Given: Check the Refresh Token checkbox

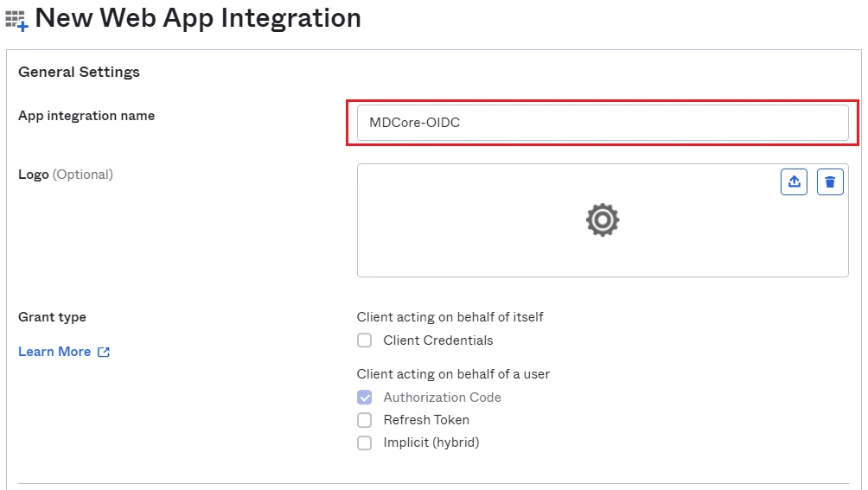Looking at the screenshot, I should (x=364, y=420).
